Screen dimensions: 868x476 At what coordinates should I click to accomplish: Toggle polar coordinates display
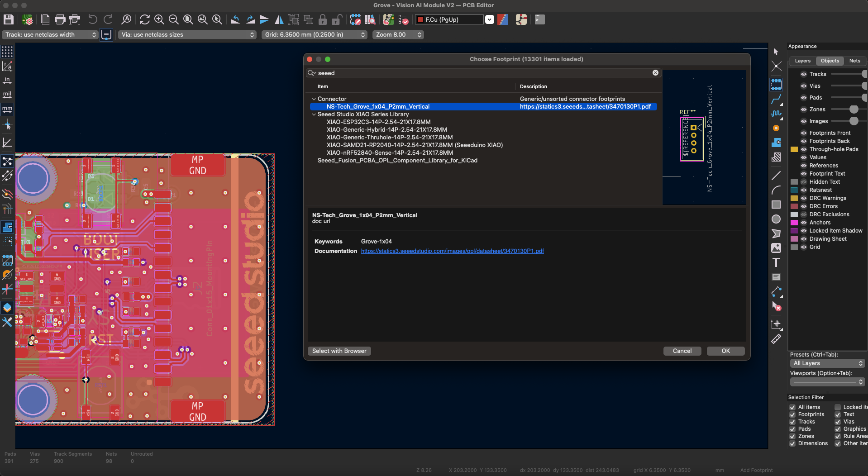click(x=7, y=66)
